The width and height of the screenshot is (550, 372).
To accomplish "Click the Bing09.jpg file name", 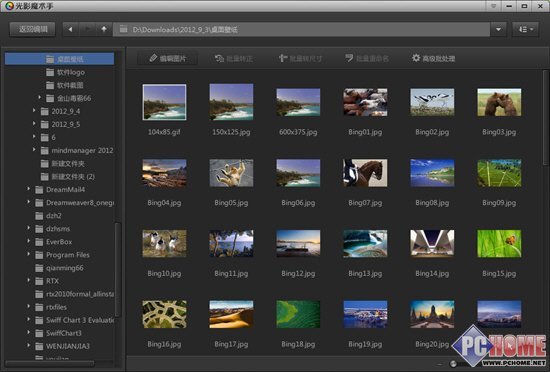I will coord(499,203).
